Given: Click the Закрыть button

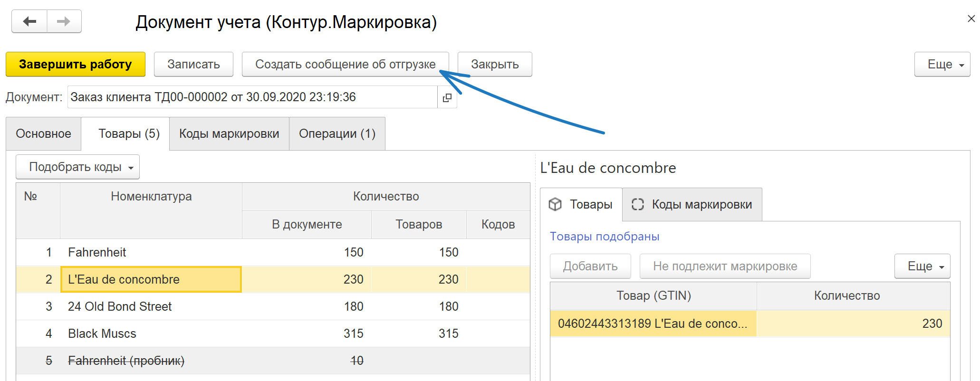Looking at the screenshot, I should click(495, 64).
